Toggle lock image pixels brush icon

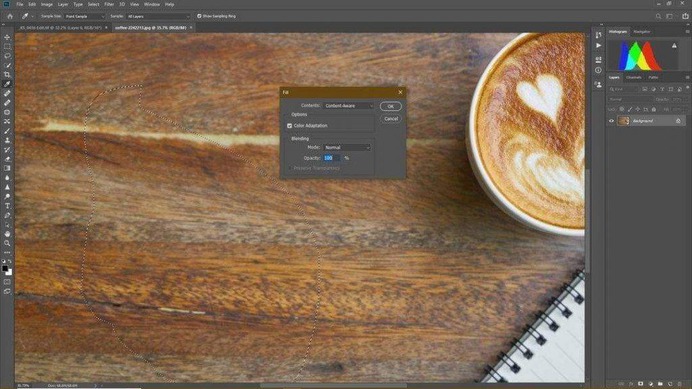(x=630, y=109)
